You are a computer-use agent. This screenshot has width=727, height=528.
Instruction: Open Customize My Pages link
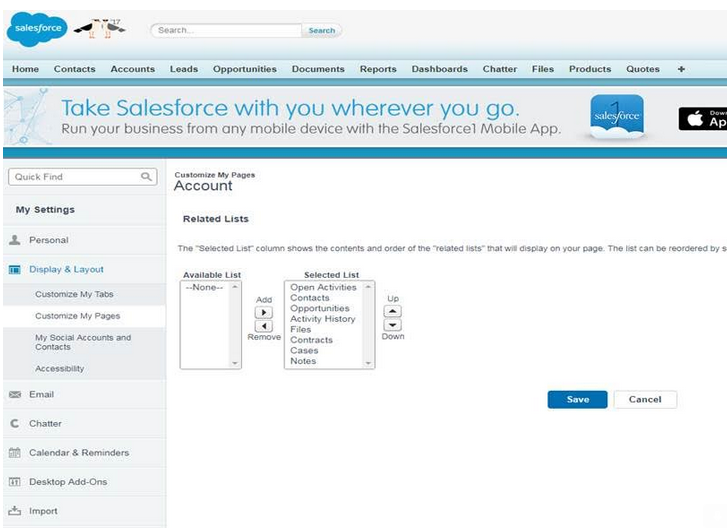pyautogui.click(x=77, y=316)
